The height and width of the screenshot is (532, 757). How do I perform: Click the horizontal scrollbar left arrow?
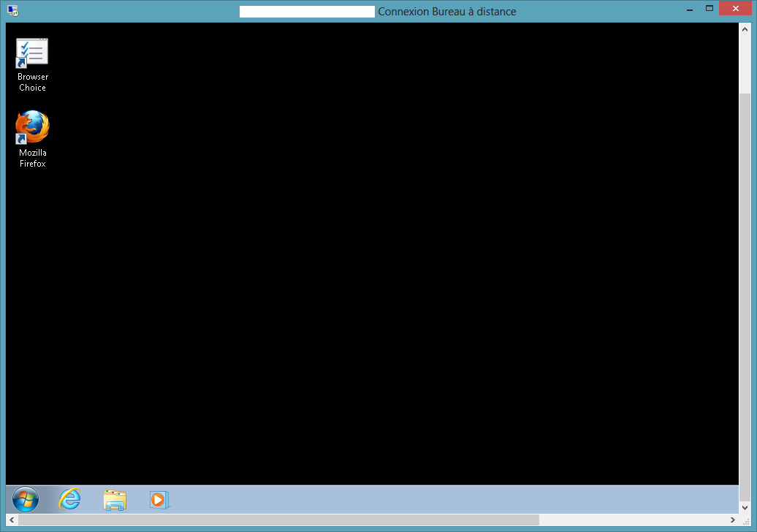(12, 520)
